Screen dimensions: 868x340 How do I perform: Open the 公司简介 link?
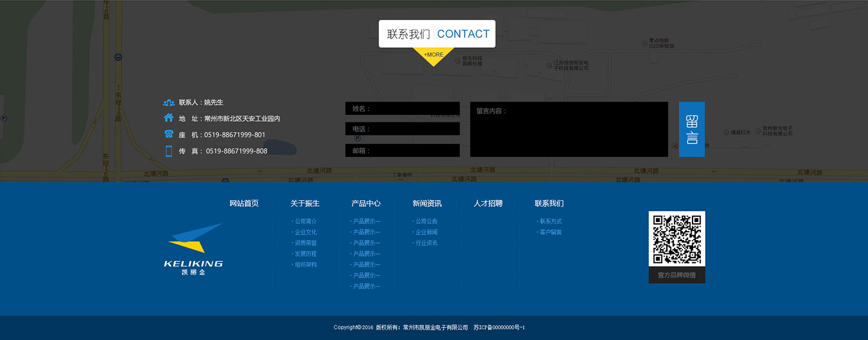coord(305,221)
